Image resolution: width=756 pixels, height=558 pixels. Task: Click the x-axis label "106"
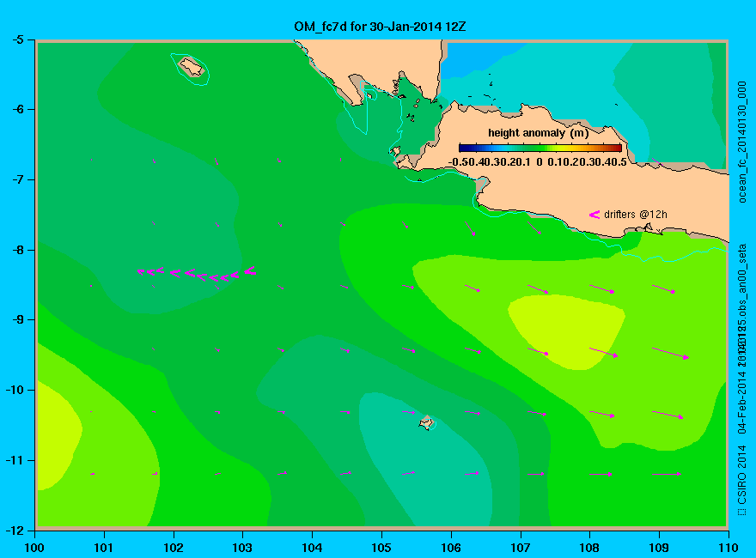[x=451, y=548]
